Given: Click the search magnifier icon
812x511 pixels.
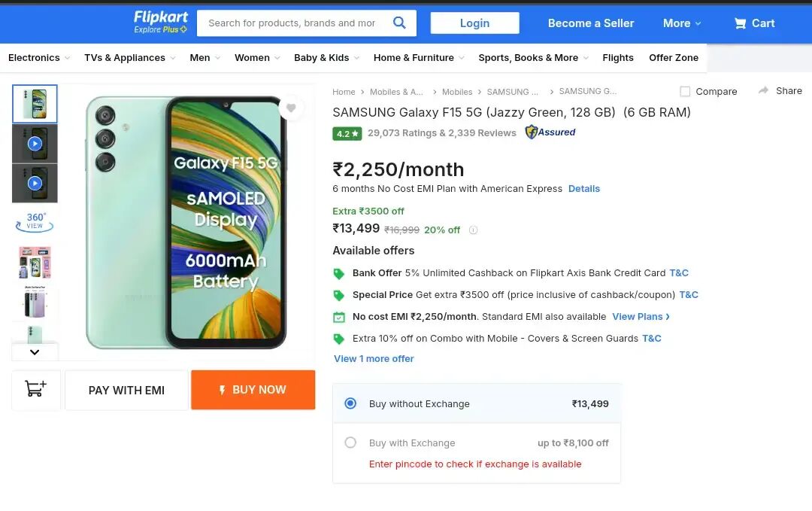Looking at the screenshot, I should [x=399, y=23].
